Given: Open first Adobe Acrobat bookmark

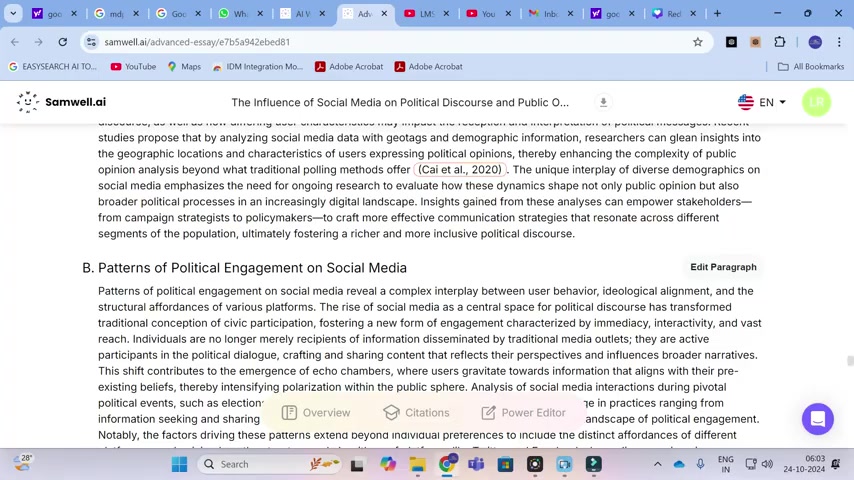Looking at the screenshot, I should [x=349, y=66].
